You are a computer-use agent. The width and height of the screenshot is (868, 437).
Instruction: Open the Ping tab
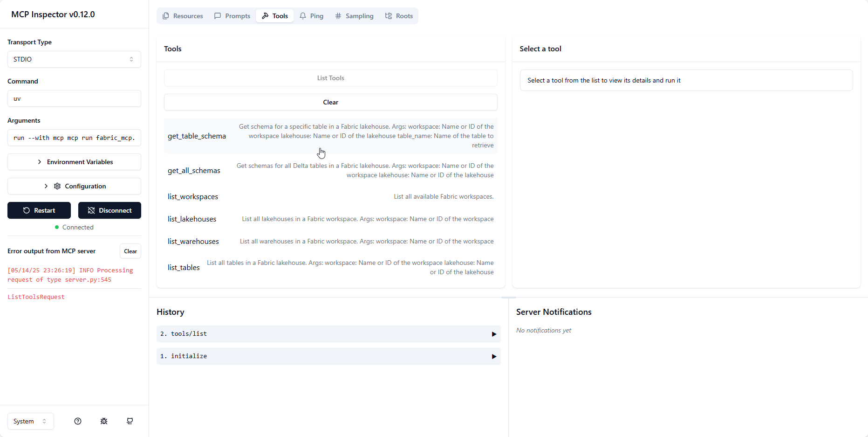(311, 16)
